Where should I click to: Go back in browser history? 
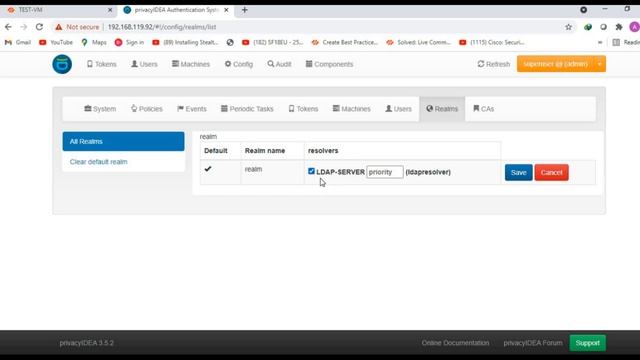point(8,27)
